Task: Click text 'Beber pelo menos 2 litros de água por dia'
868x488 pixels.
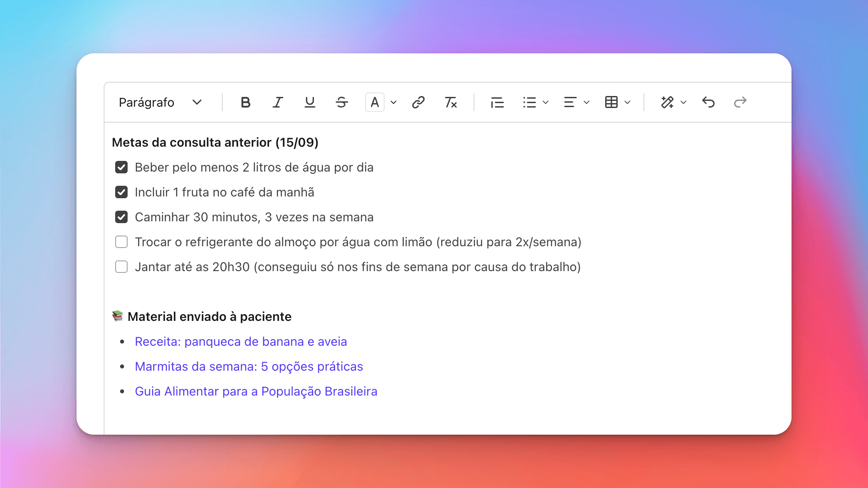Action: click(254, 167)
